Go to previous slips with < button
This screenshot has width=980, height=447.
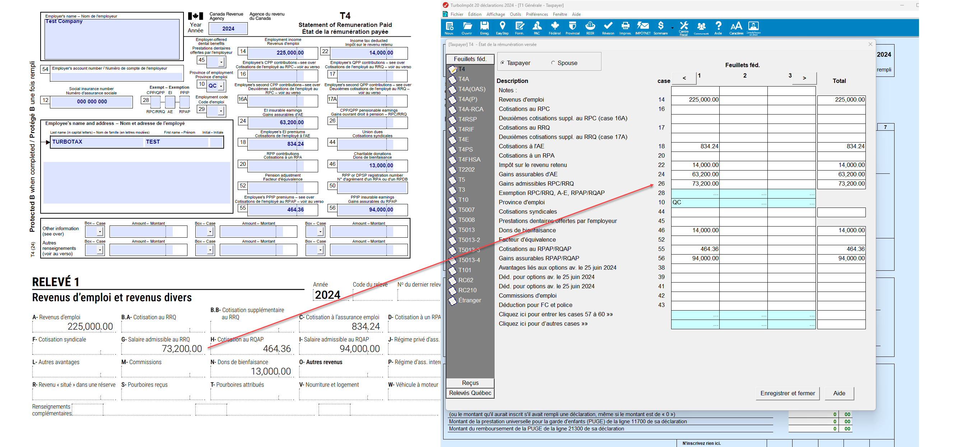(x=684, y=78)
